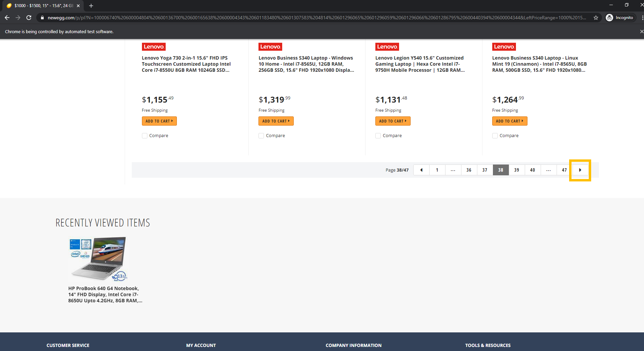Click the Page 38/47 indicator text

pos(397,170)
